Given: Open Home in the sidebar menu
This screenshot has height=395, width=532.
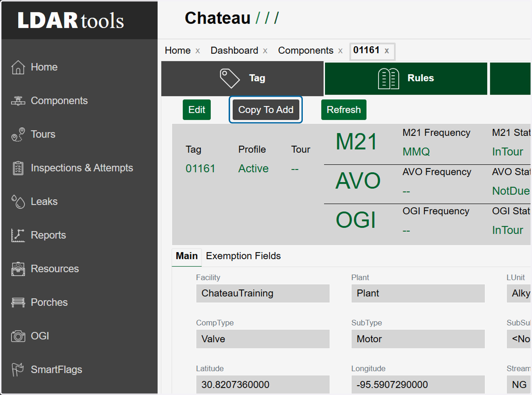Looking at the screenshot, I should [x=44, y=67].
